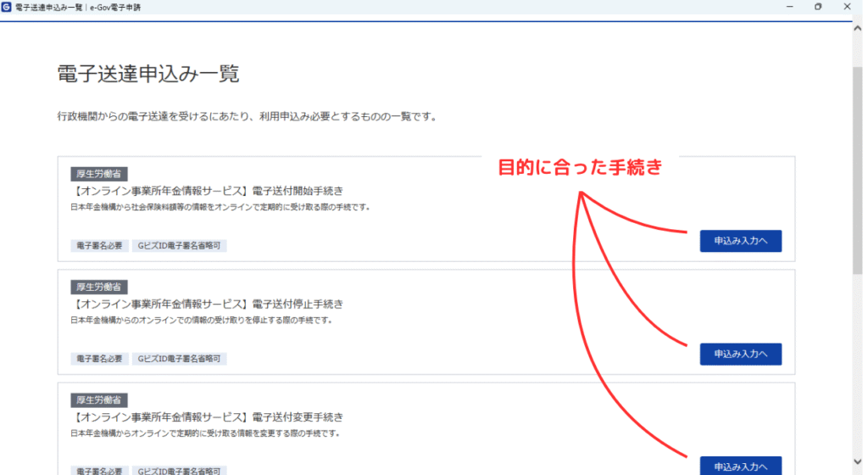
Task: Click 申込み入力へ for 電子送付開始手続き
Action: pyautogui.click(x=740, y=241)
